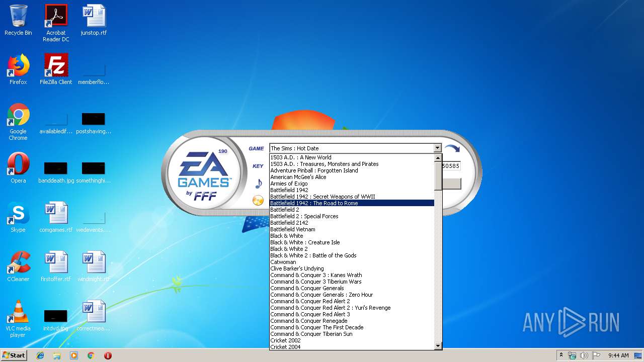Click the gray button beside the music note

pyautogui.click(x=451, y=184)
